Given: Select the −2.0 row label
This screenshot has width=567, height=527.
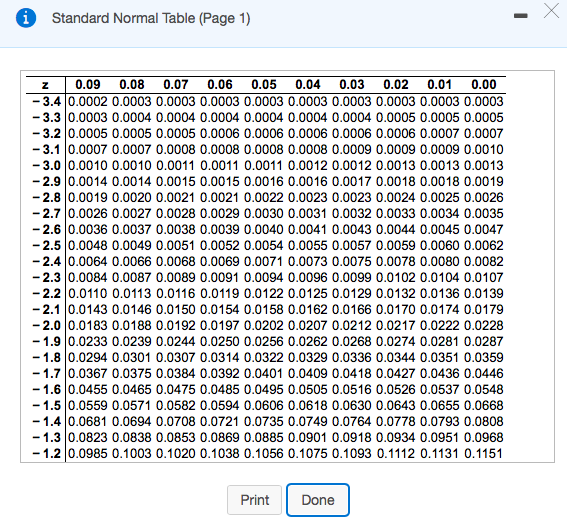Looking at the screenshot, I should (47, 325).
